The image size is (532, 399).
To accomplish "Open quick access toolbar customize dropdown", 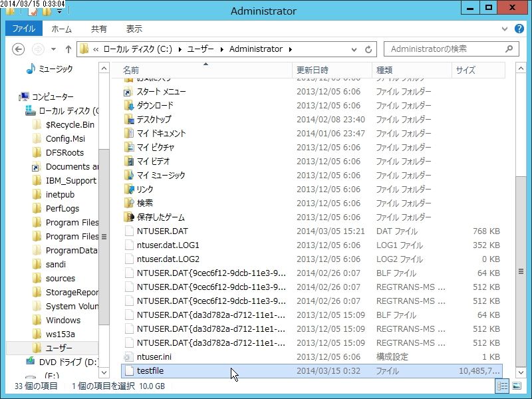I will coord(60,11).
